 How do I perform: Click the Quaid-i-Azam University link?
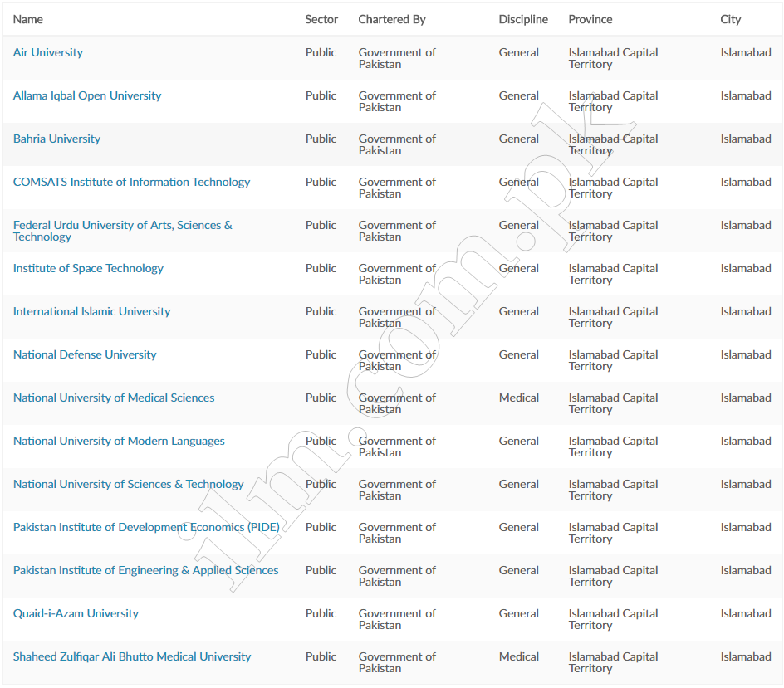76,613
